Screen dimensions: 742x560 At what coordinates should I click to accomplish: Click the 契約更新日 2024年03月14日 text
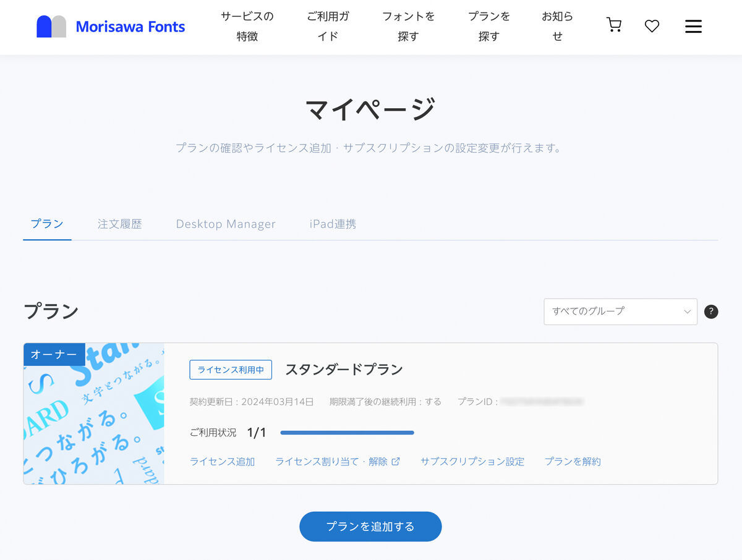(252, 402)
